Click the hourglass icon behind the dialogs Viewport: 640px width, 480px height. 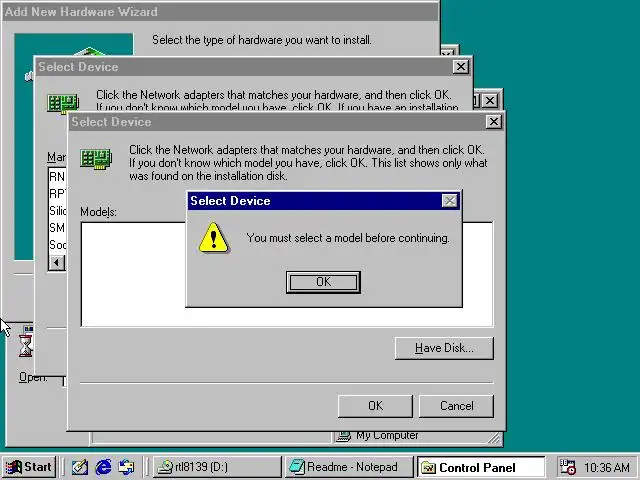[25, 347]
